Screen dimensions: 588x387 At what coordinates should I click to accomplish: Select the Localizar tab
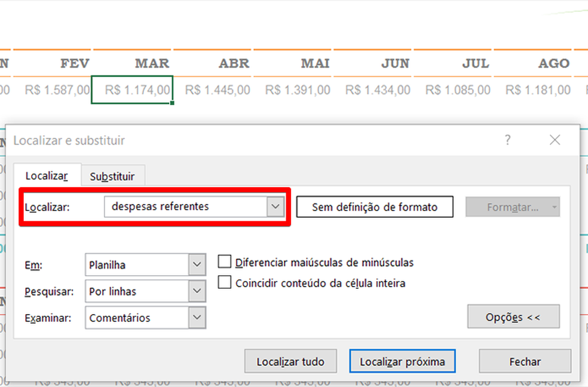click(47, 175)
